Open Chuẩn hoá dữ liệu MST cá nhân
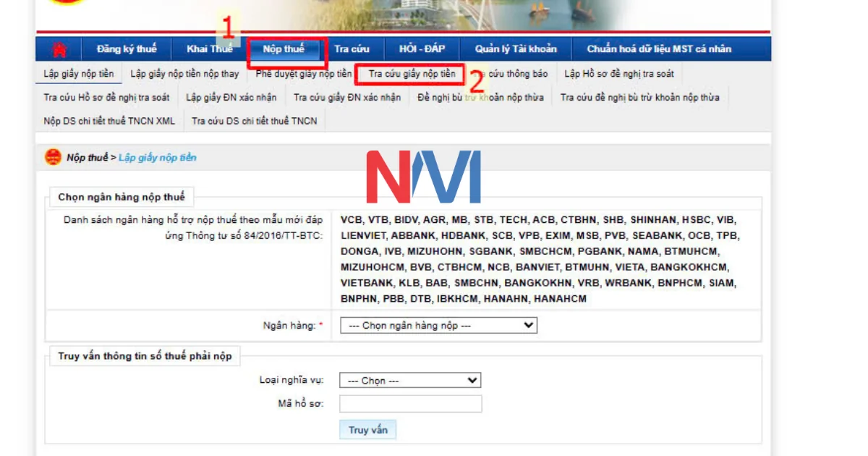This screenshot has height=456, width=868. pyautogui.click(x=658, y=49)
